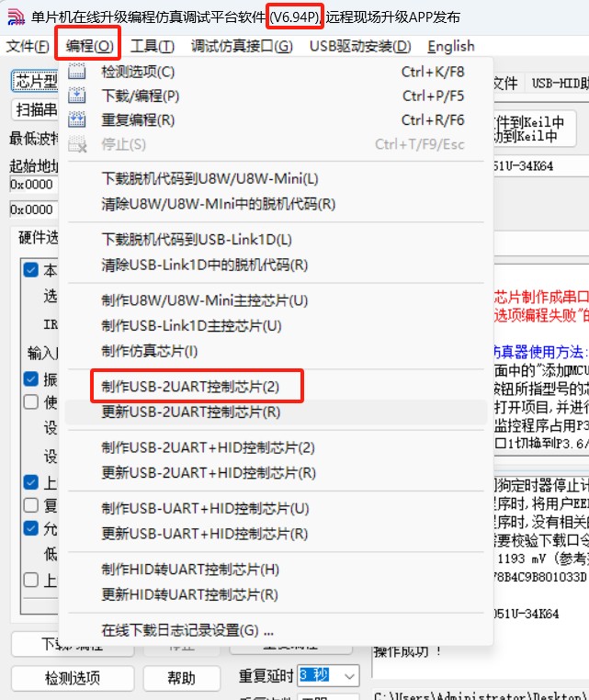Image resolution: width=589 pixels, height=700 pixels.
Task: Click the second 0x0000 address field
Action: (34, 209)
